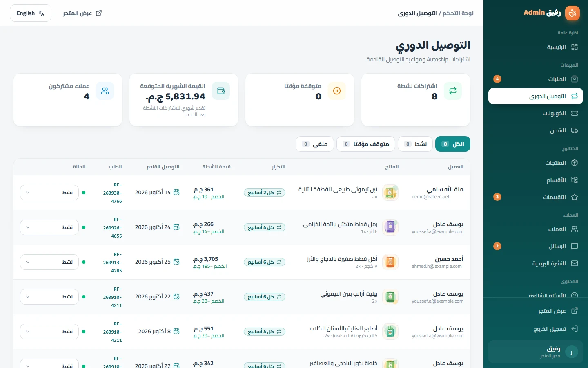Viewport: 588px width, 368px height.
Task: Open status dropdown for order RF-260926-4655
Action: (x=49, y=227)
